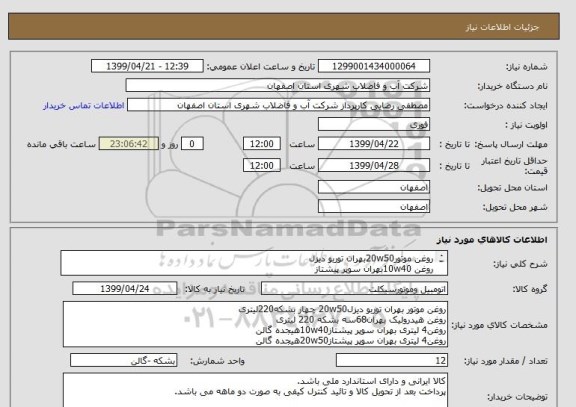The width and height of the screenshot is (576, 407).
Task: Click the label تعداد / مقدار مورد نیاز
Action: tap(505, 361)
